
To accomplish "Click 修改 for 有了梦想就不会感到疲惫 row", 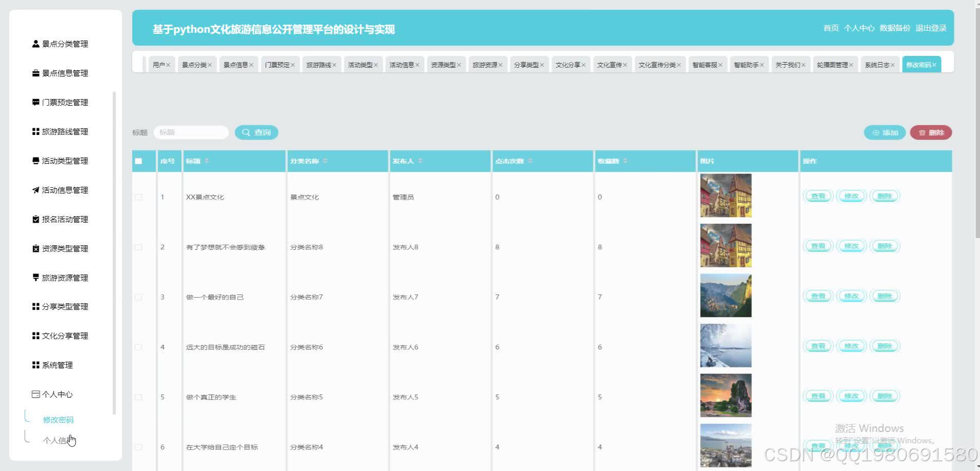I will click(x=851, y=246).
